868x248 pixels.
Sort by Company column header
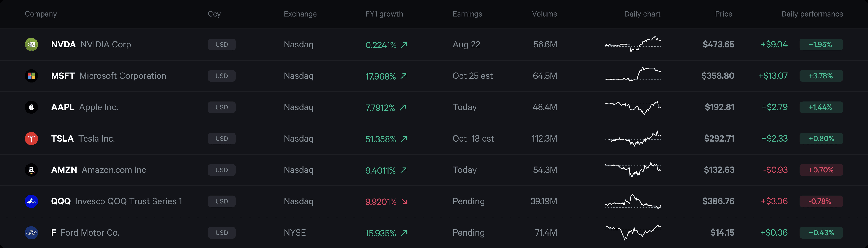41,14
